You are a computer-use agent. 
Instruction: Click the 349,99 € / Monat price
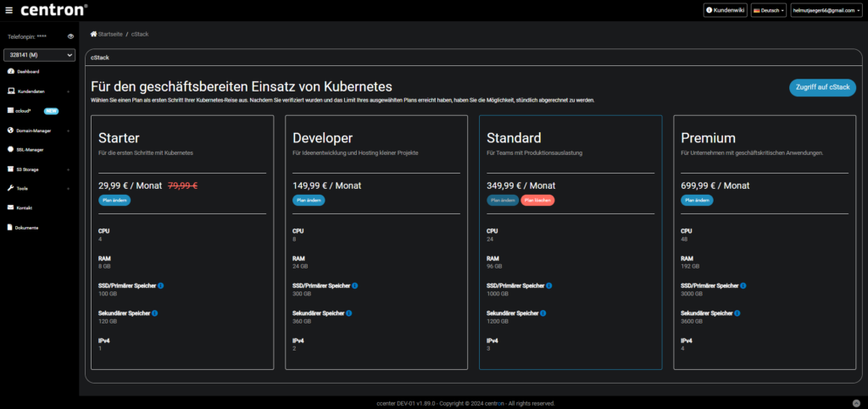tap(521, 185)
